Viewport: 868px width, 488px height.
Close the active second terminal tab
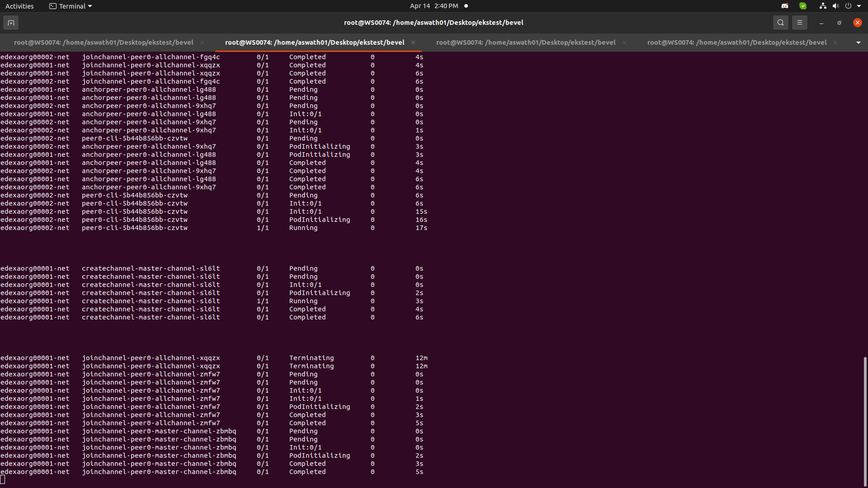[413, 42]
